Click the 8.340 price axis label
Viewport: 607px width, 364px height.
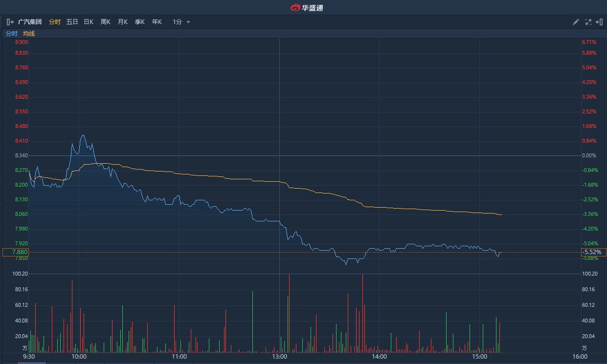pos(22,155)
